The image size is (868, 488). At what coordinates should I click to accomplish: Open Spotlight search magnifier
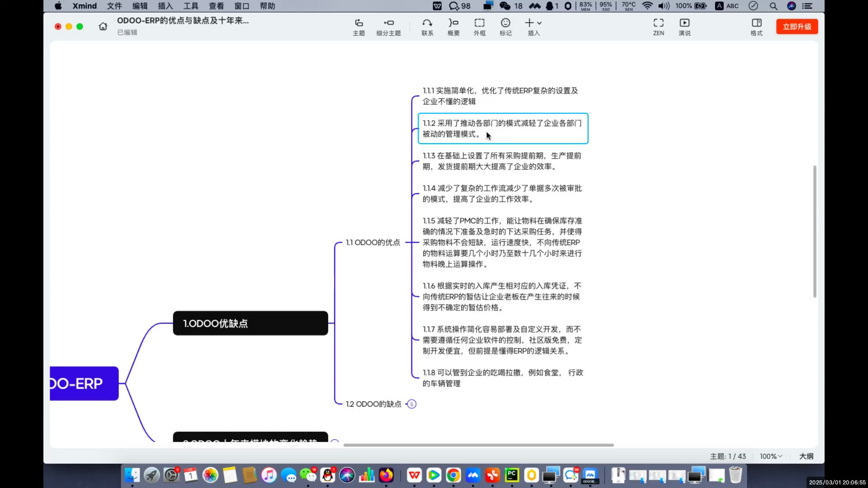774,6
